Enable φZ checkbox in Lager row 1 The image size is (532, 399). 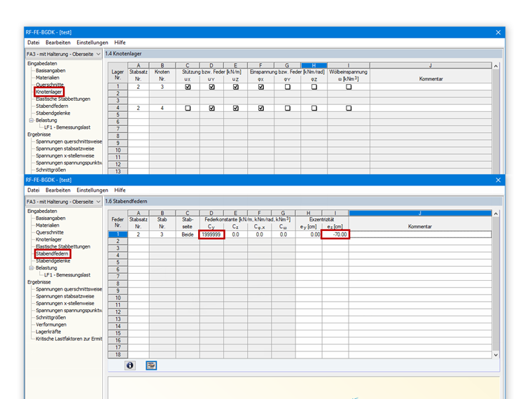314,87
